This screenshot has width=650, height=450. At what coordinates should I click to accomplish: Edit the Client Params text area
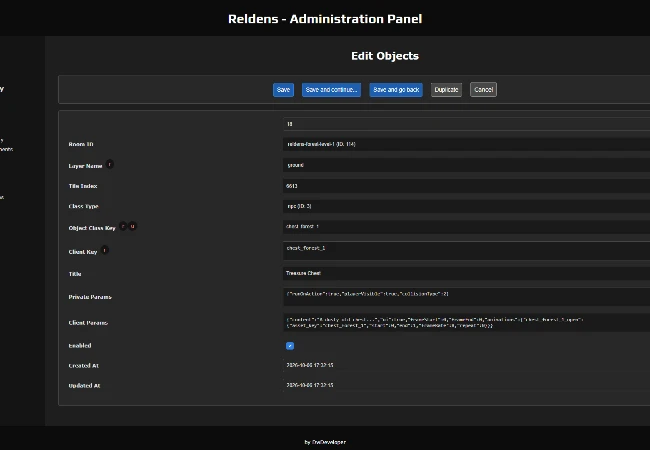pyautogui.click(x=466, y=322)
